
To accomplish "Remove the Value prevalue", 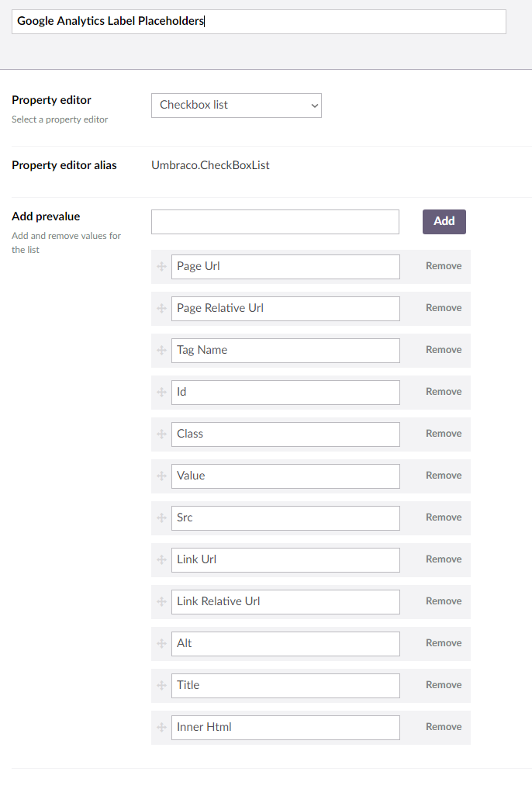I will pyautogui.click(x=443, y=476).
